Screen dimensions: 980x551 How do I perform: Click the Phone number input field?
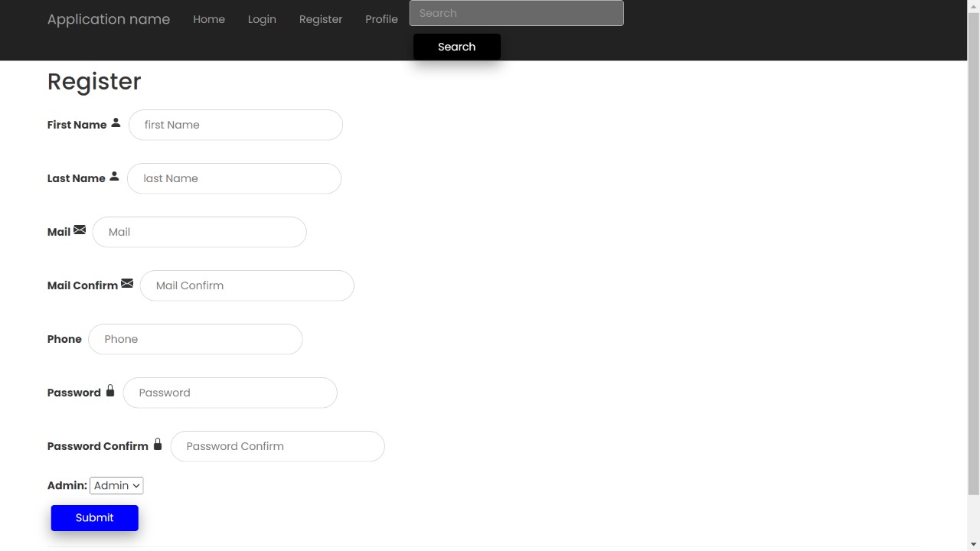tap(195, 339)
